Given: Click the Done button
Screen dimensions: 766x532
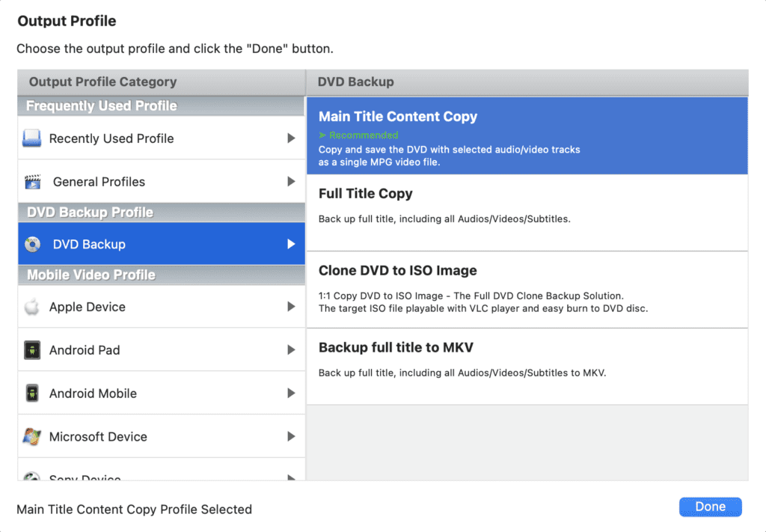Looking at the screenshot, I should (x=711, y=507).
